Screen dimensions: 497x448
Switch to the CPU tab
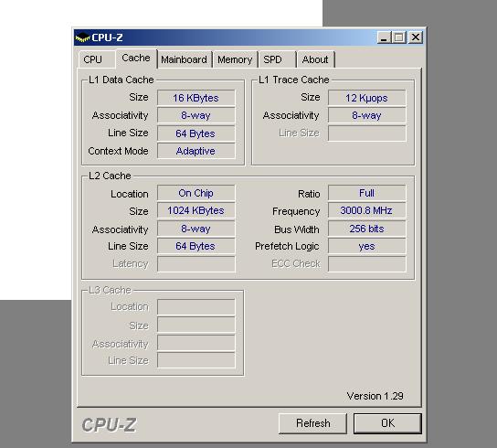(x=96, y=59)
